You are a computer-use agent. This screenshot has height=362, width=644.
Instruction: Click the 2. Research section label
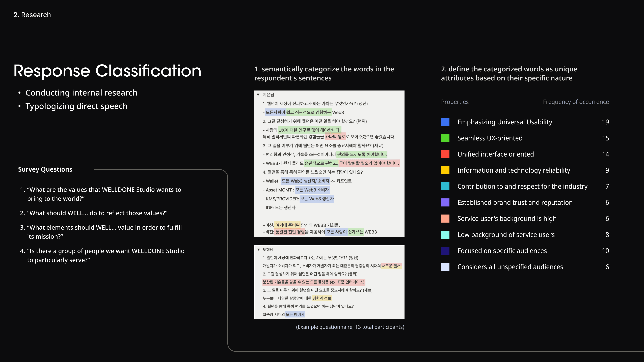point(32,15)
